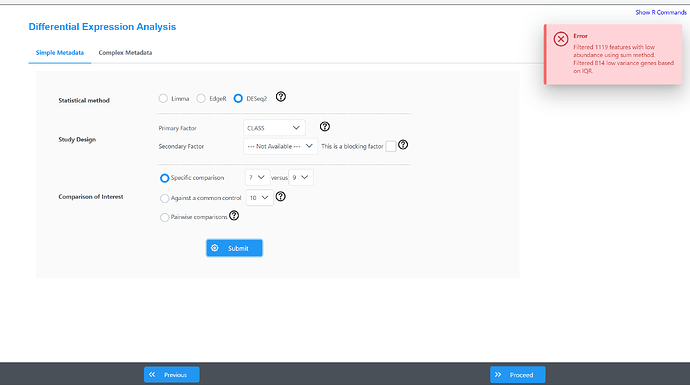Select the DESeq2 radio button
This screenshot has height=385, width=690.
(238, 99)
